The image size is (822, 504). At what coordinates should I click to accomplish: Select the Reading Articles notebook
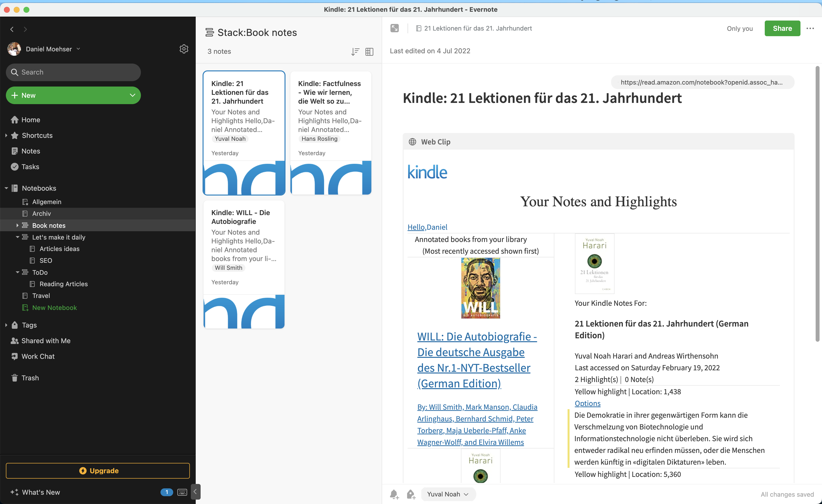63,284
